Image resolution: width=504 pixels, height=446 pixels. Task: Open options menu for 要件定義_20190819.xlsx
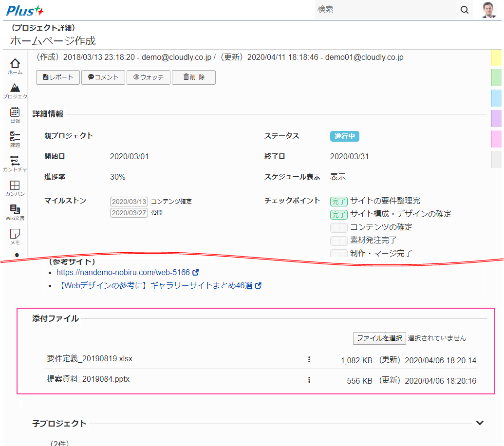(x=309, y=359)
